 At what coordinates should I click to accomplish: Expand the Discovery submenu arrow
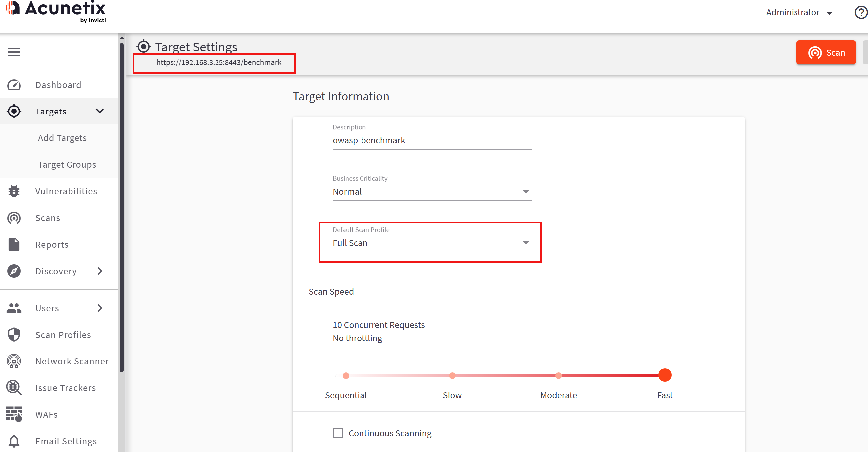pyautogui.click(x=100, y=271)
